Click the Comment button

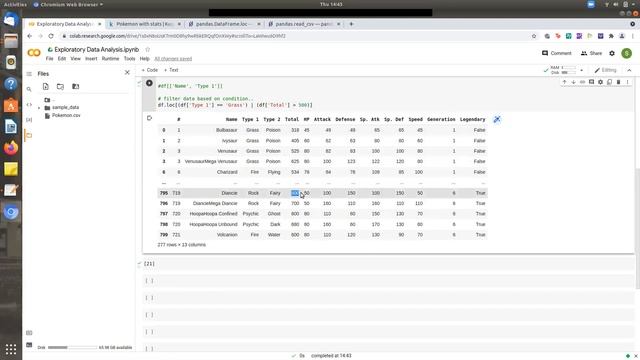(x=557, y=53)
